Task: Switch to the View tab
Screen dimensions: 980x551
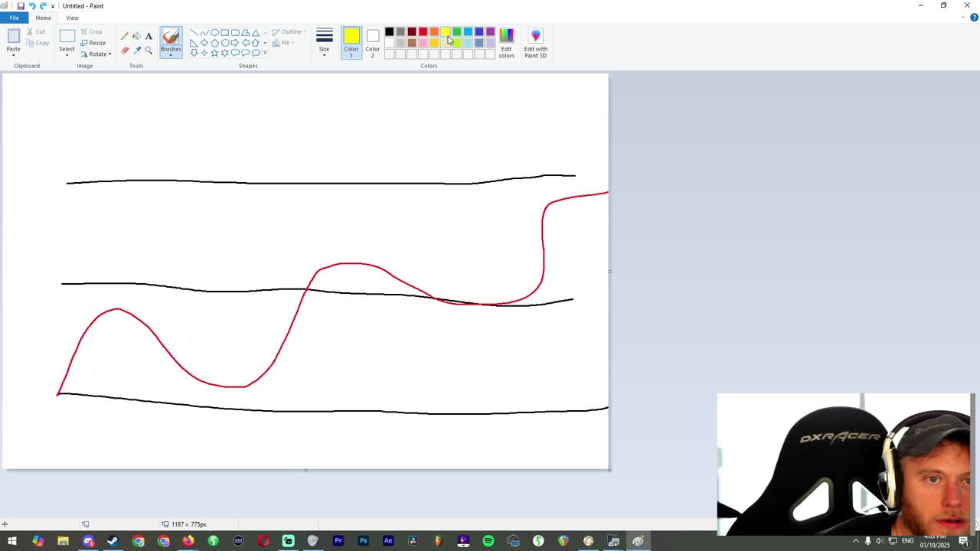Action: point(72,18)
